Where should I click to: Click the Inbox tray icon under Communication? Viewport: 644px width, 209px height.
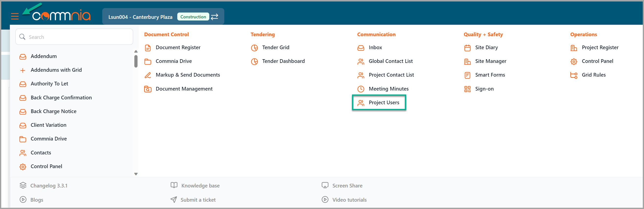click(361, 48)
